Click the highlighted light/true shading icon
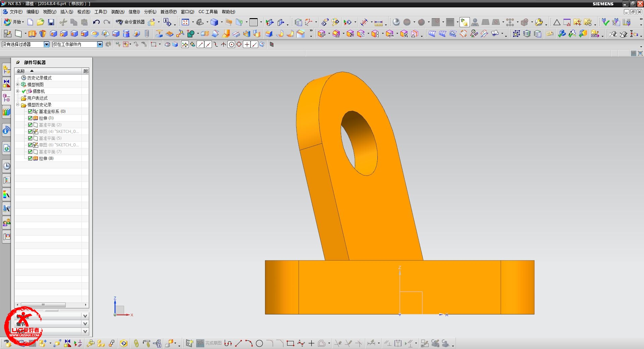This screenshot has height=349, width=644. [465, 22]
